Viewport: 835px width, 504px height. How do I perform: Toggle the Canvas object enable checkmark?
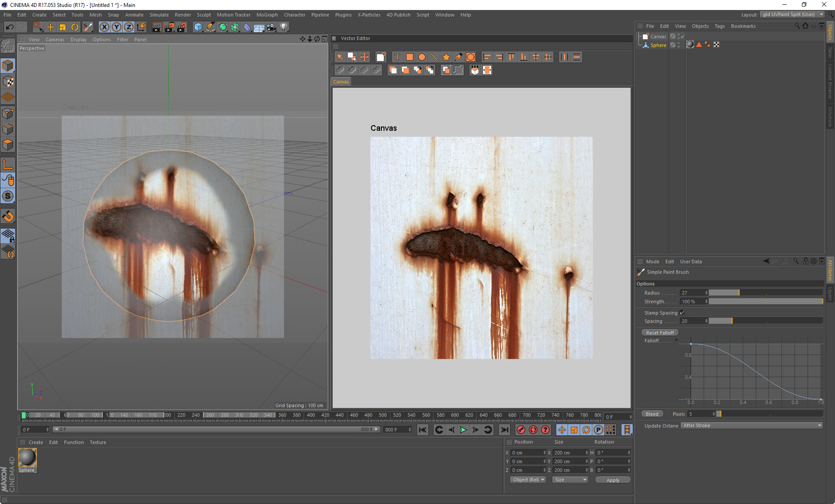[683, 36]
